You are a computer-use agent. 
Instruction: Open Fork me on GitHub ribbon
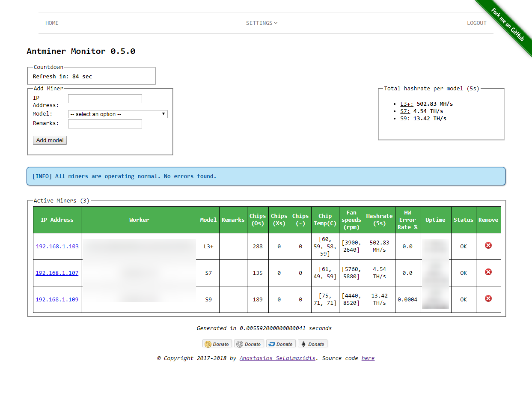click(x=507, y=24)
